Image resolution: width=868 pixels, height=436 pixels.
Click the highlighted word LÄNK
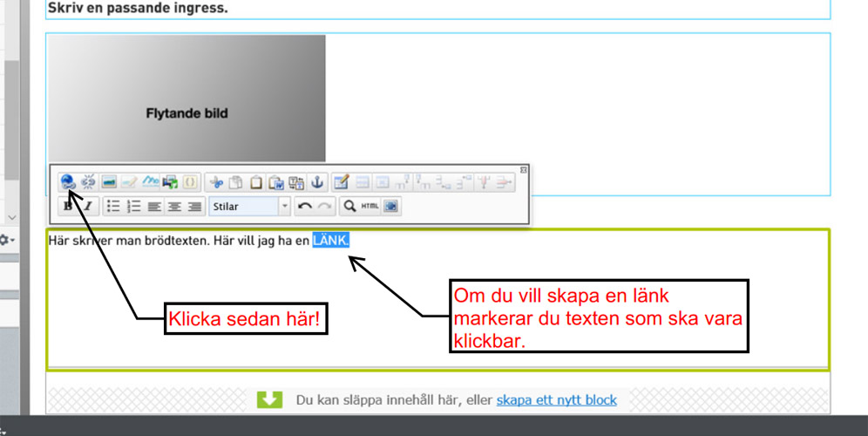(x=331, y=241)
